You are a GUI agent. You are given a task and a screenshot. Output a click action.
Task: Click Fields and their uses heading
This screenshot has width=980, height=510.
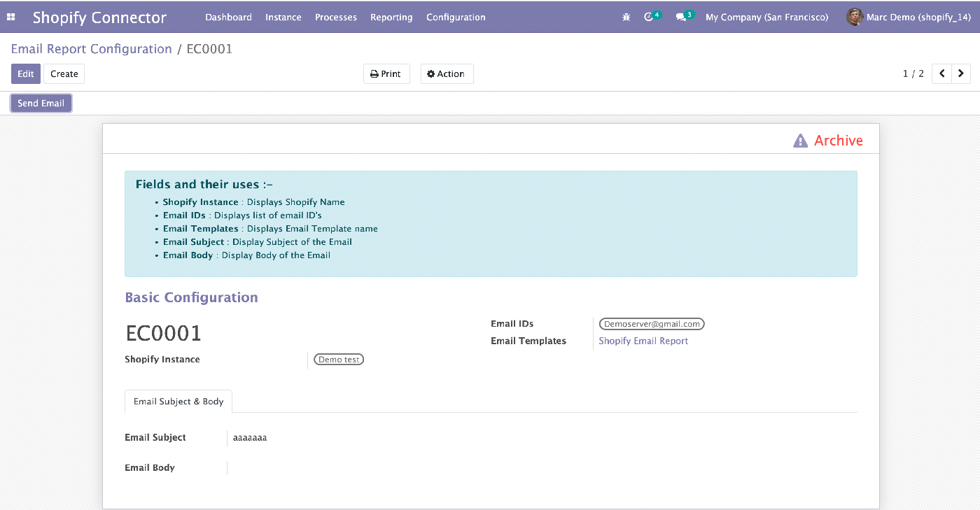(204, 185)
